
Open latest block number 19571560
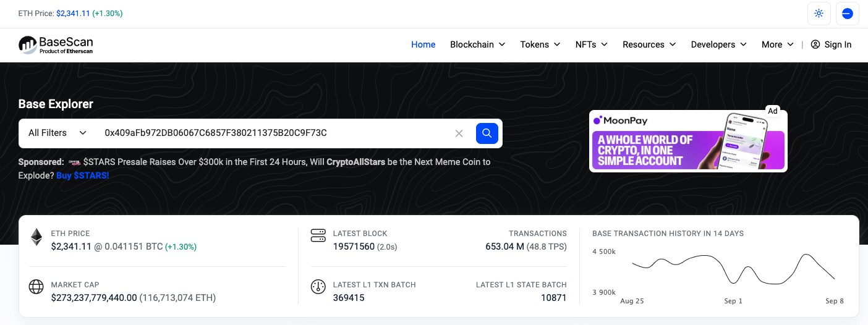(x=354, y=247)
